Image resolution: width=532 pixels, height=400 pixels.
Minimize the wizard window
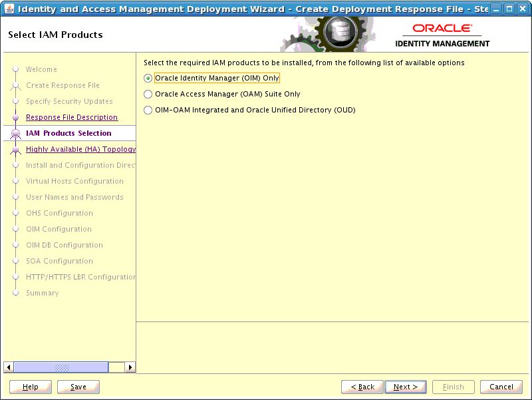496,9
